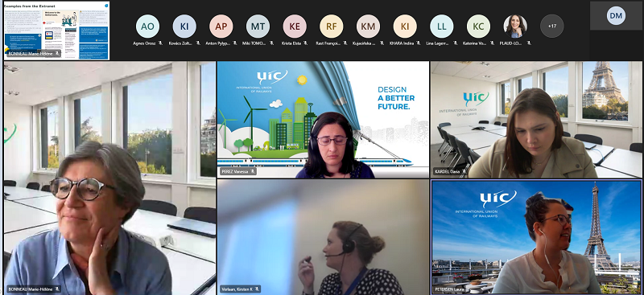Select the RF participant avatar
The height and width of the screenshot is (295, 644).
point(332,26)
